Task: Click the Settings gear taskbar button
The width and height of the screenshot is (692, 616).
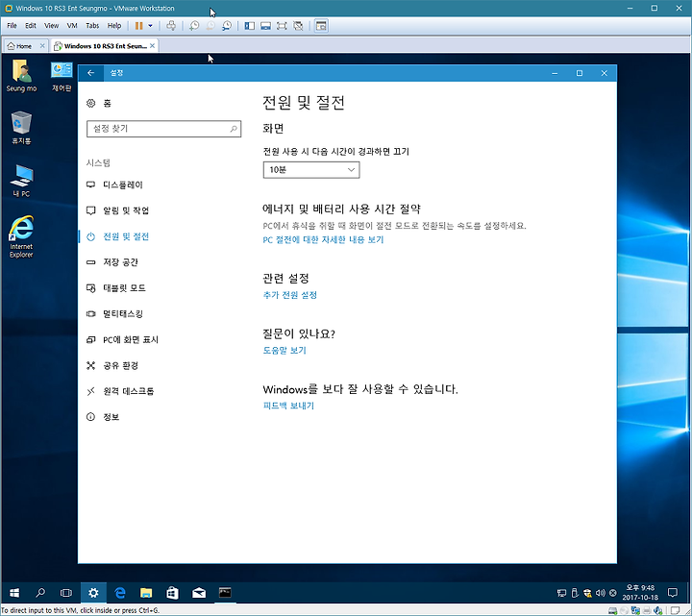Action: point(93,593)
